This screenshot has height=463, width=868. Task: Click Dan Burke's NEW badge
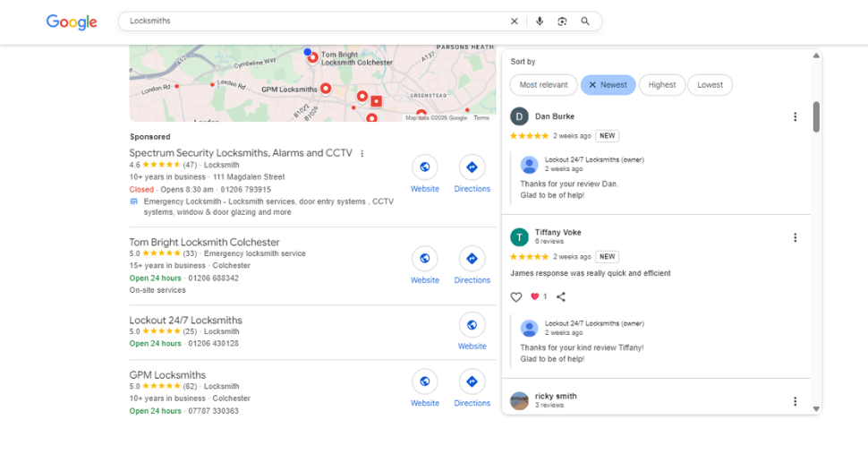[608, 136]
